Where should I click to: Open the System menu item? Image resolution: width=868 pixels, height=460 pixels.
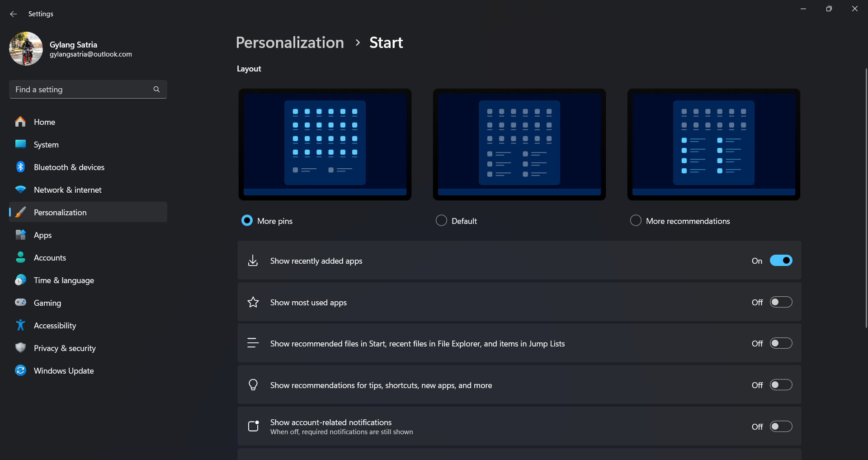coord(46,145)
